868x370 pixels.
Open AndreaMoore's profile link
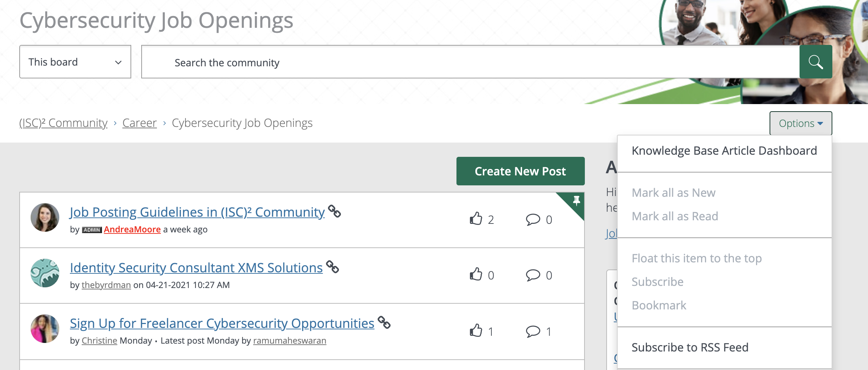(132, 229)
